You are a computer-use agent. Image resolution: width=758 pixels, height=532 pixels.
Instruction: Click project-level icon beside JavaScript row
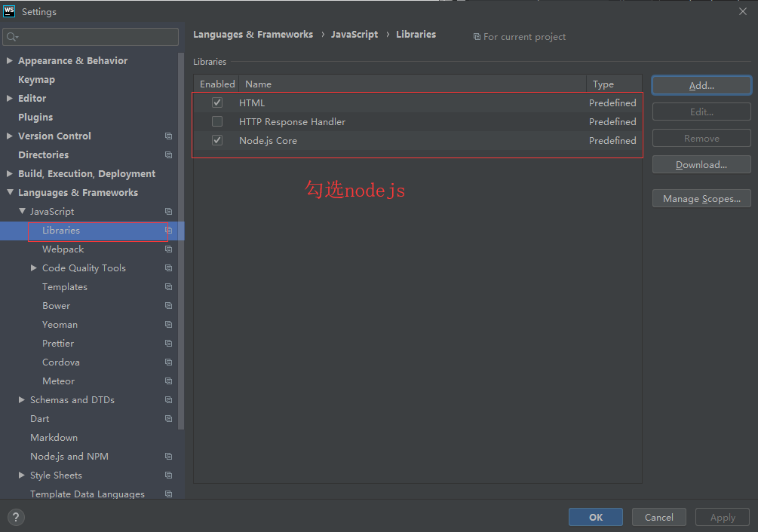pyautogui.click(x=168, y=212)
